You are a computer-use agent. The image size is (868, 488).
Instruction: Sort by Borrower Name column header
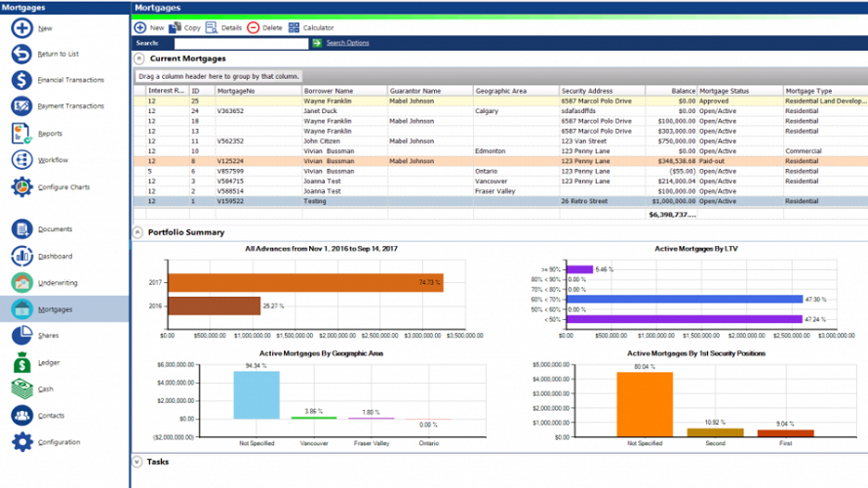pos(344,91)
